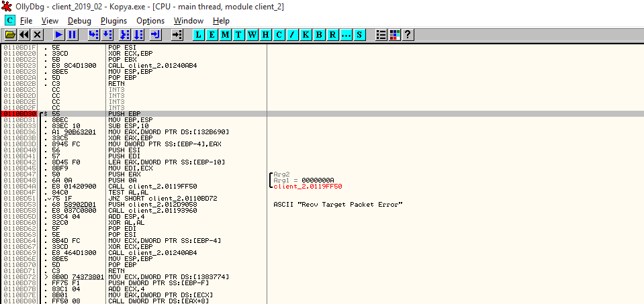Show Source with the S icon
Screen dimensions: 644x304
359,35
